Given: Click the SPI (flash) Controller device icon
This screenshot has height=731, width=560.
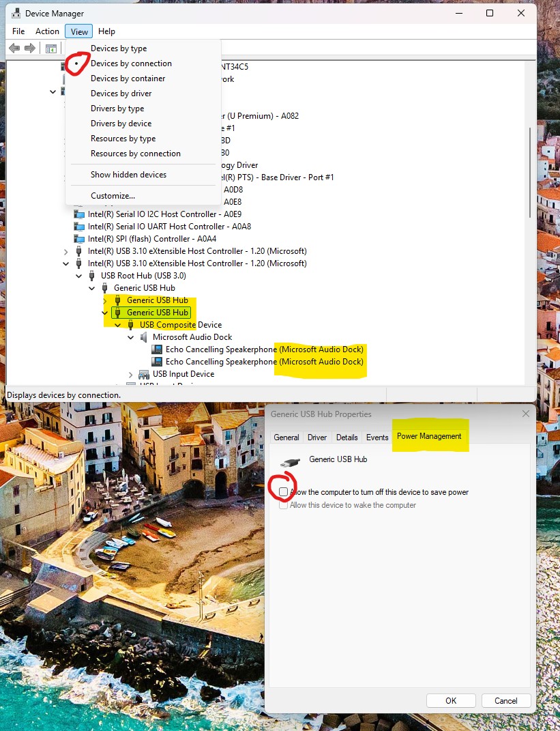Looking at the screenshot, I should [x=79, y=239].
